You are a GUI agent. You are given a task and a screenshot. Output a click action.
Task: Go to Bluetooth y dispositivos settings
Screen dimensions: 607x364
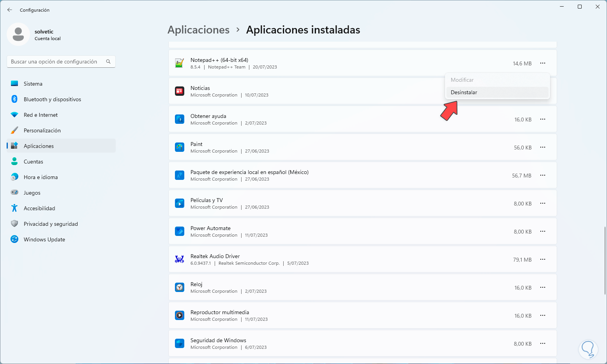pyautogui.click(x=52, y=99)
